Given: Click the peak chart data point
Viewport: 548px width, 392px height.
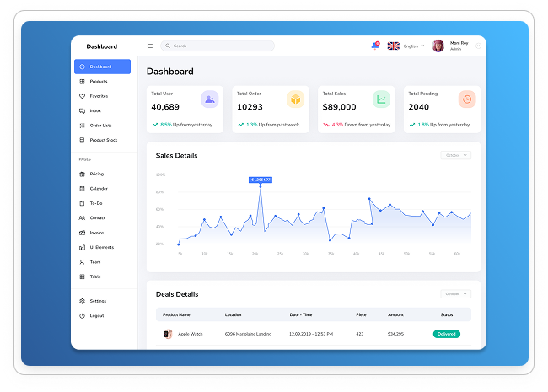Looking at the screenshot, I should point(261,187).
